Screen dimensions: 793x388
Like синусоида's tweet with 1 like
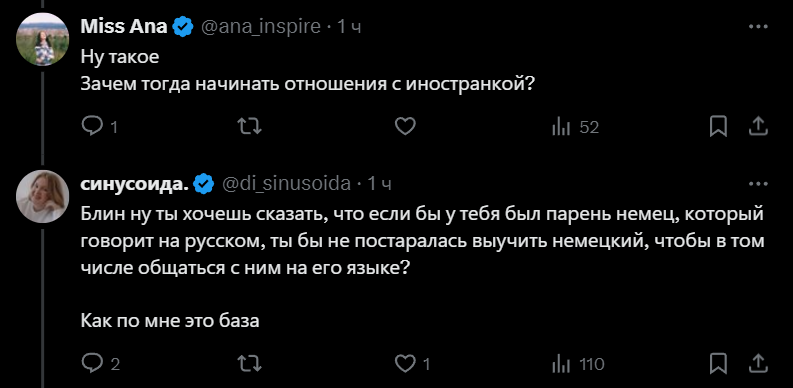click(412, 364)
